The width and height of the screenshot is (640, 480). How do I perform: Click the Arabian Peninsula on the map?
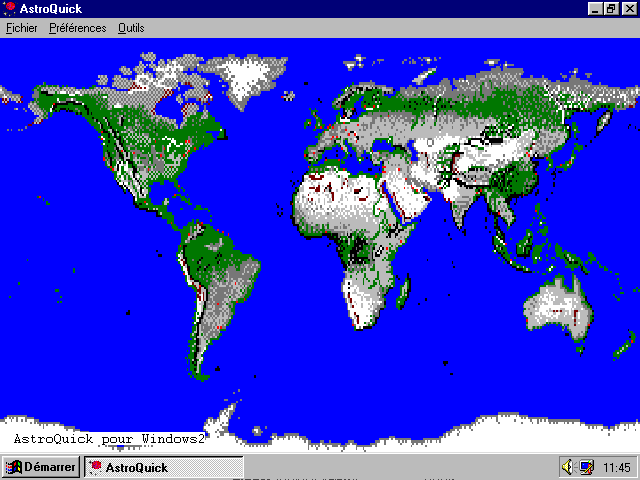(415, 205)
